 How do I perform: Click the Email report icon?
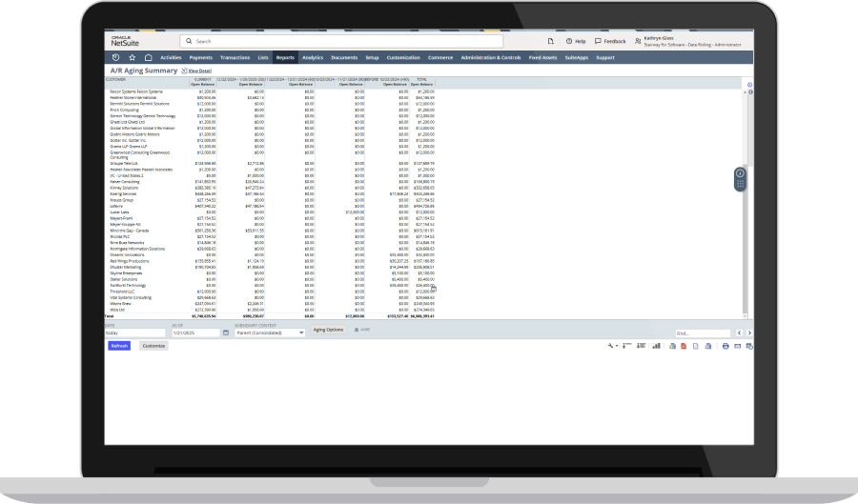tap(737, 346)
